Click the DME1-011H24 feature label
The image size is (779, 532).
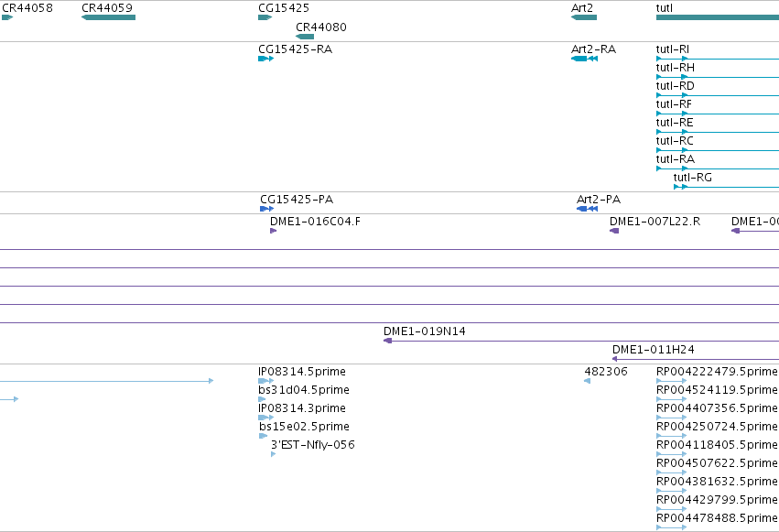tap(653, 350)
